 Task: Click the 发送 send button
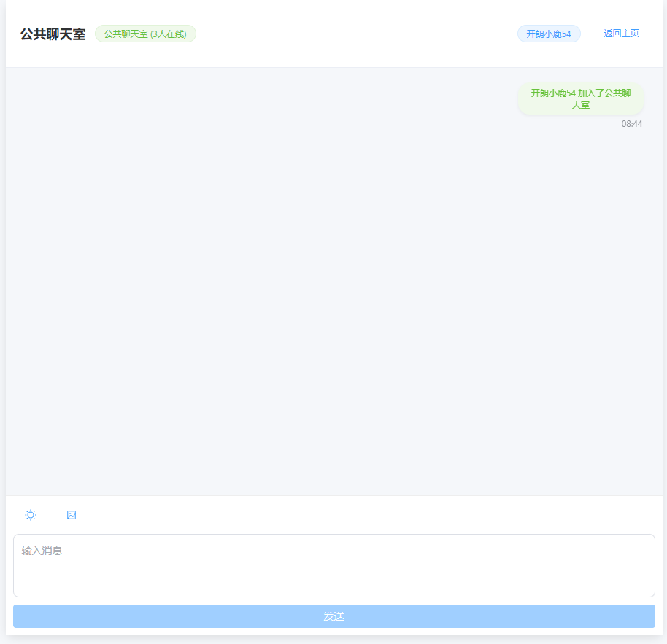point(333,616)
